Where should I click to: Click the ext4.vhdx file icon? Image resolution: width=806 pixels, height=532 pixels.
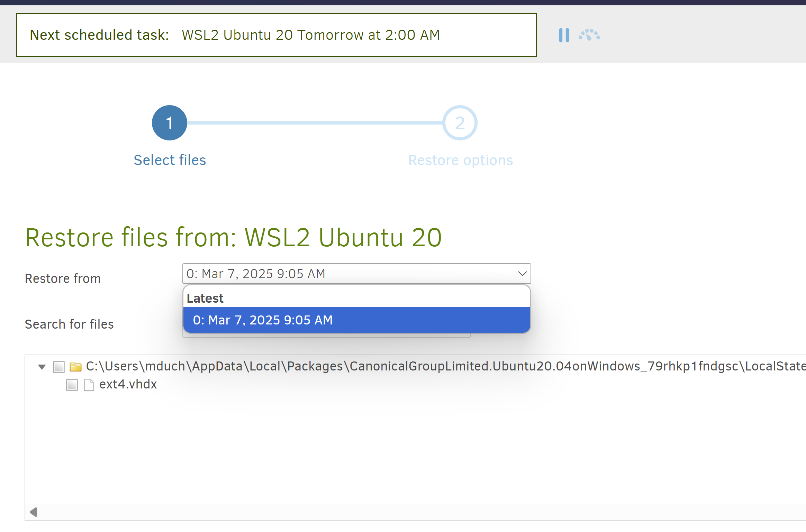click(89, 385)
